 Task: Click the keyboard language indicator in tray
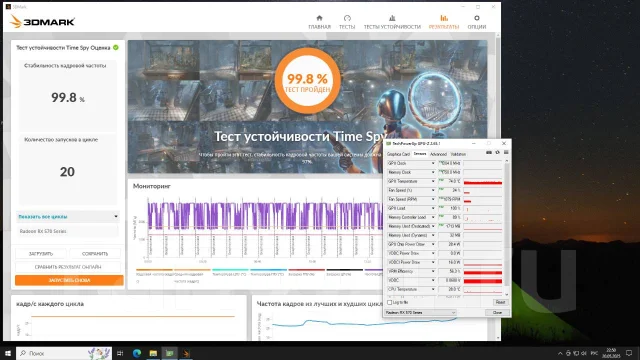tap(594, 353)
